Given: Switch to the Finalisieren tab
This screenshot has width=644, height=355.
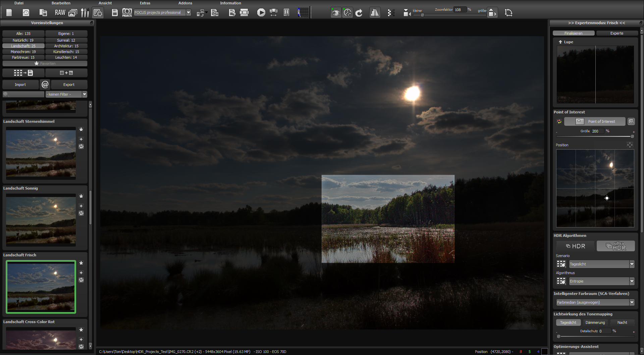Looking at the screenshot, I should point(574,33).
